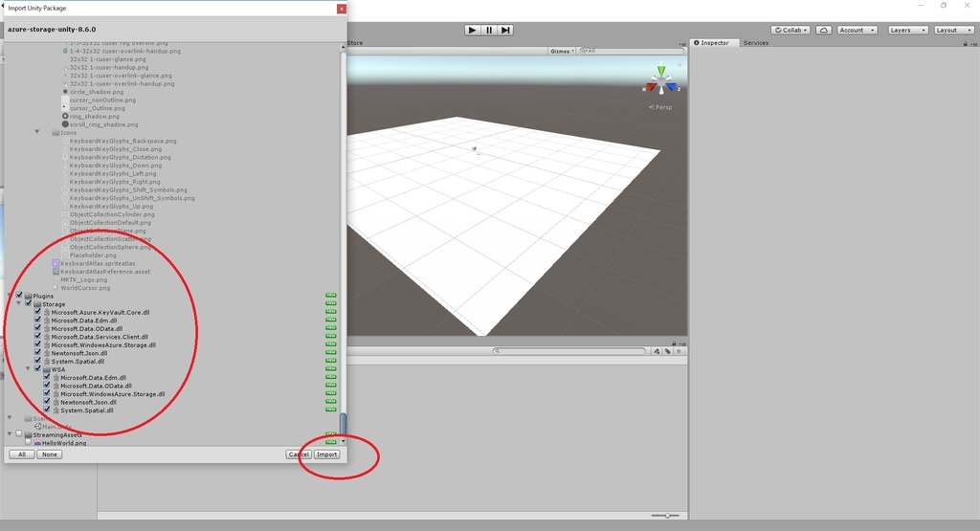Image resolution: width=980 pixels, height=531 pixels.
Task: Select KeyboardKeyGlyphs_Backspace.png in the list
Action: pyautogui.click(x=123, y=142)
